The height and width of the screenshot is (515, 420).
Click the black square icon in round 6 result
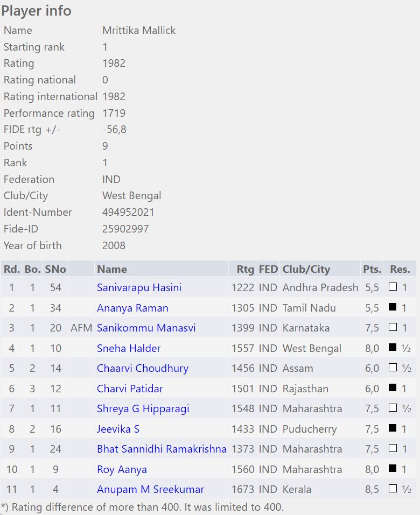click(393, 388)
